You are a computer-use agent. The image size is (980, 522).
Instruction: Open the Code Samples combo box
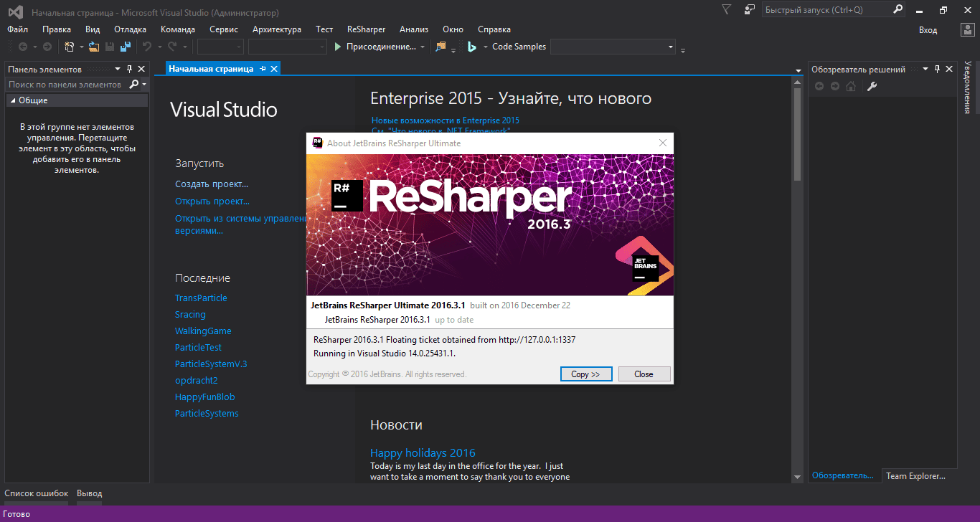pos(613,47)
